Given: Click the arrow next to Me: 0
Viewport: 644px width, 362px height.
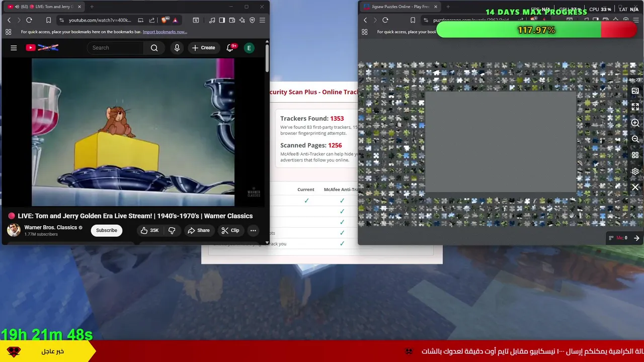Looking at the screenshot, I should pyautogui.click(x=636, y=238).
